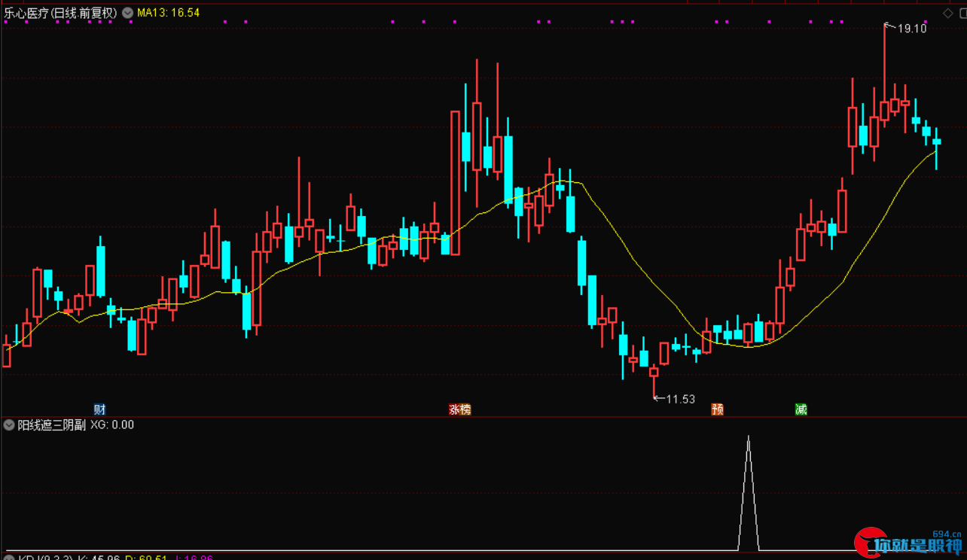
Task: Select the MA13: 16.54 moving average label
Action: [x=168, y=13]
